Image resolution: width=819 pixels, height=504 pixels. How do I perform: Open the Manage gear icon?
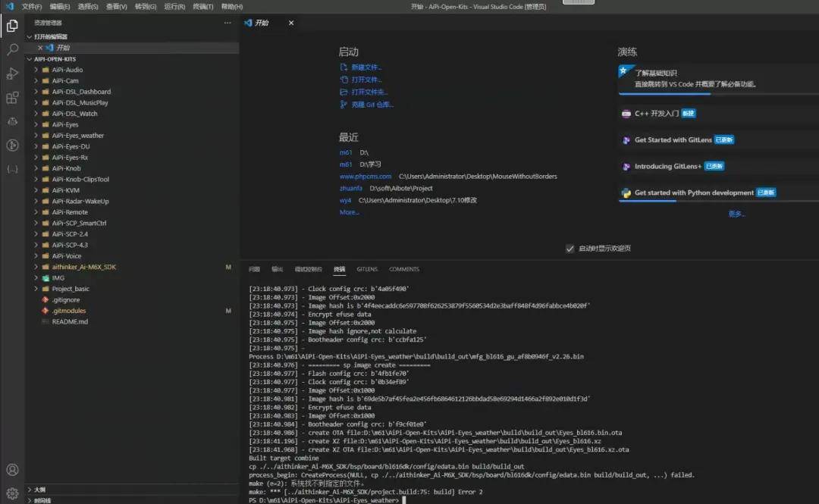[12, 493]
